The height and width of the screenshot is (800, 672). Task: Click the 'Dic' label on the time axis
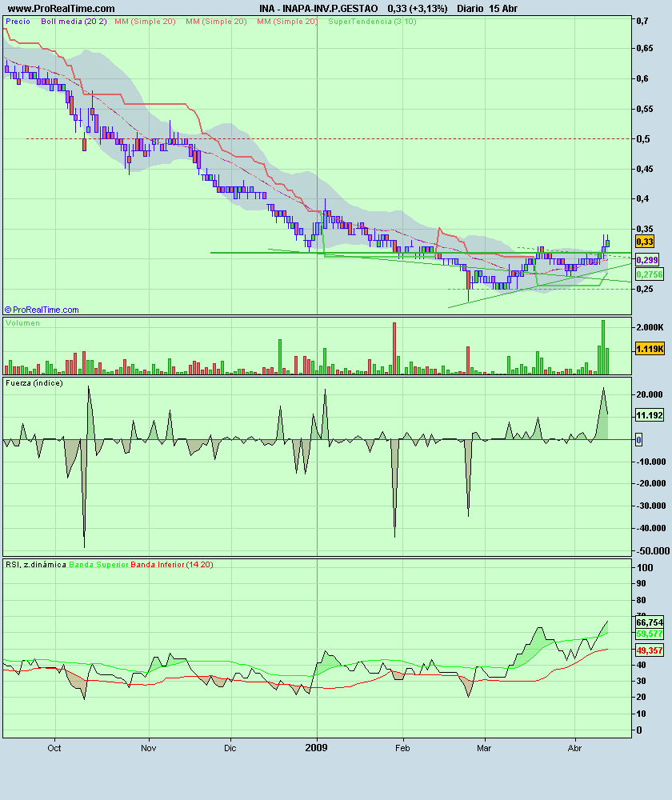230,748
